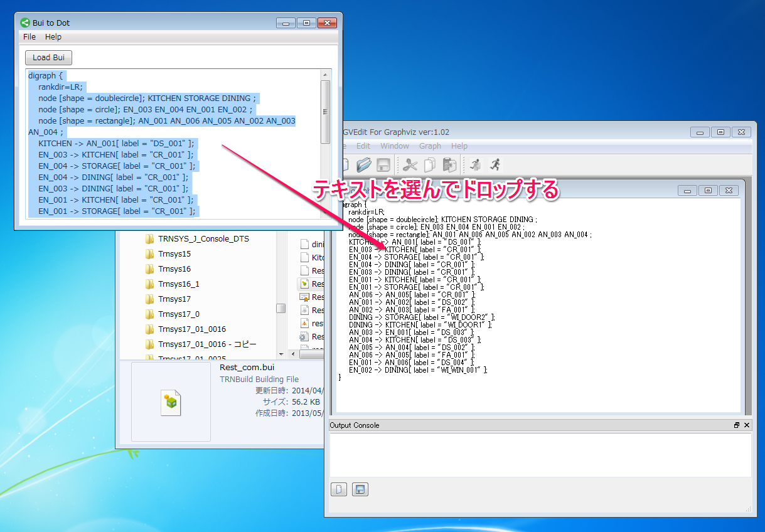Screen dimensions: 765x532
Task: Paste using the clipboard toolbar icon
Action: [449, 165]
